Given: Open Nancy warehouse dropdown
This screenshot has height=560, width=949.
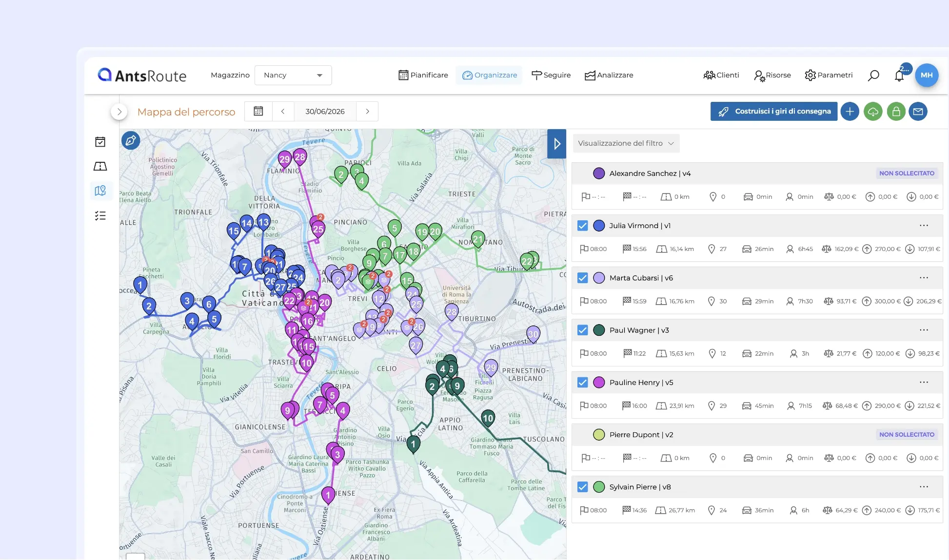Looking at the screenshot, I should 293,75.
